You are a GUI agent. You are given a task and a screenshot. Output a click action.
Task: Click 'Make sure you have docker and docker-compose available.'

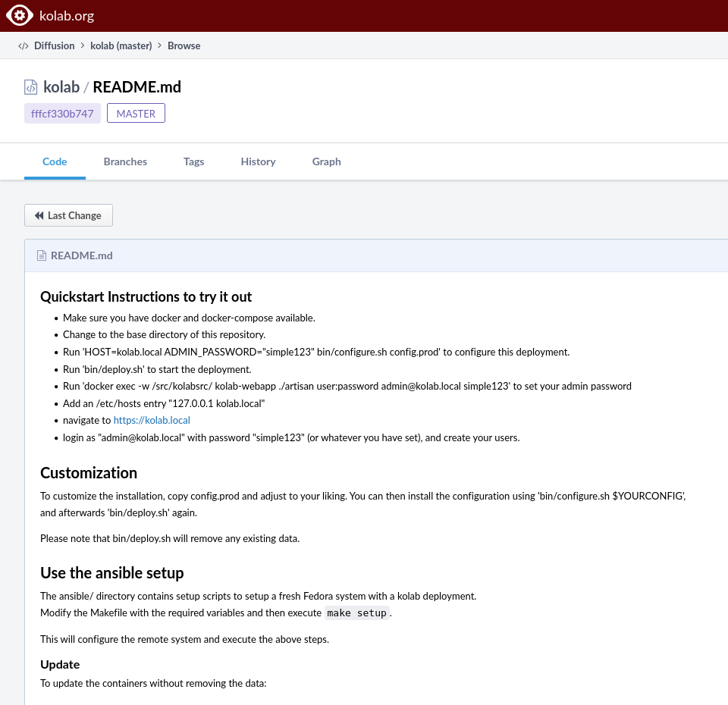(189, 318)
